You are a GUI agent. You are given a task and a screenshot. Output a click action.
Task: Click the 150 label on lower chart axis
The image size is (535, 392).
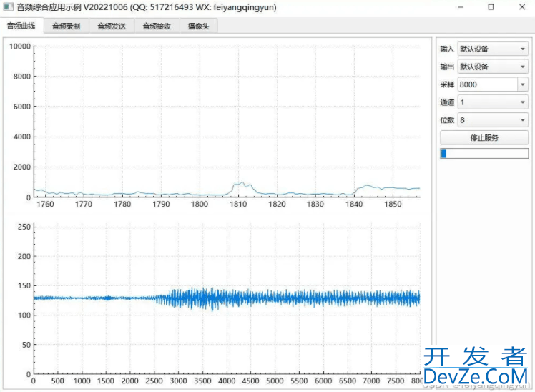coord(24,285)
